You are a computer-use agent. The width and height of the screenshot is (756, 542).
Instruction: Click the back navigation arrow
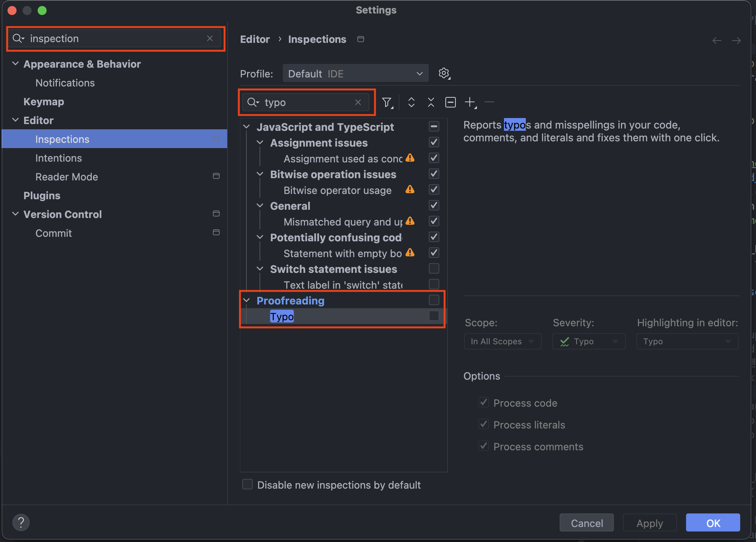[x=717, y=40]
